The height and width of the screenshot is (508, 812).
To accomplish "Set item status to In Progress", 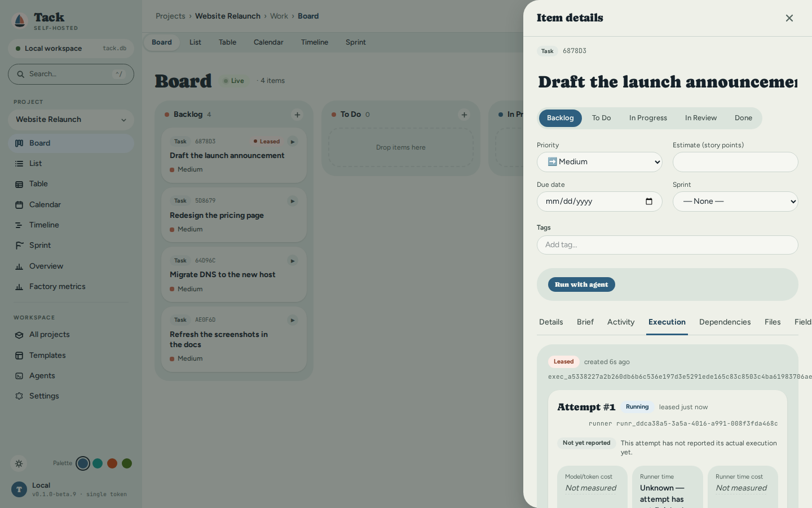I will point(648,118).
